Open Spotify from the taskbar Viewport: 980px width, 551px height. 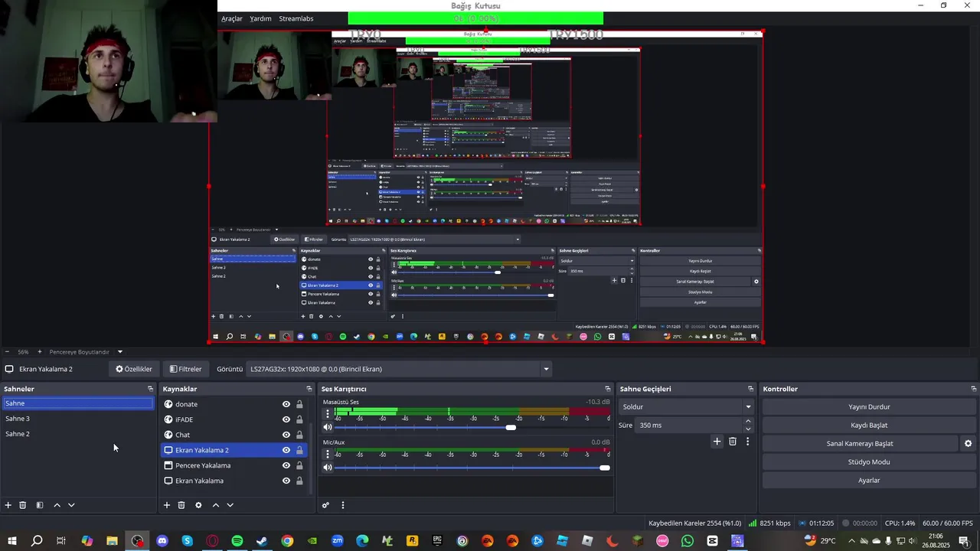coord(237,541)
